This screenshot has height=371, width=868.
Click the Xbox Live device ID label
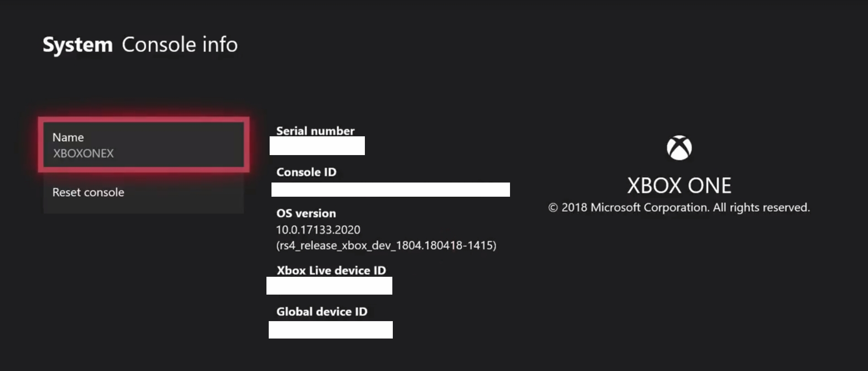click(x=331, y=270)
